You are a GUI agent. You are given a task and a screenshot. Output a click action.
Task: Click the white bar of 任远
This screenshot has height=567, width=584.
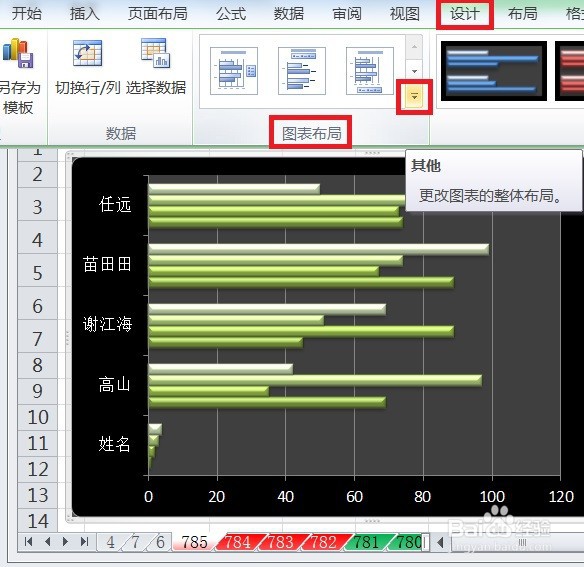tap(234, 189)
